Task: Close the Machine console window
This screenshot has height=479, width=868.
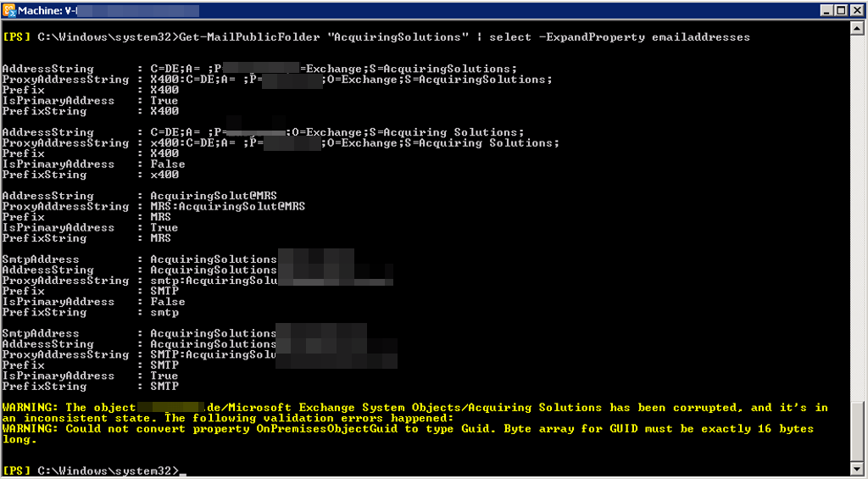Action: click(856, 10)
